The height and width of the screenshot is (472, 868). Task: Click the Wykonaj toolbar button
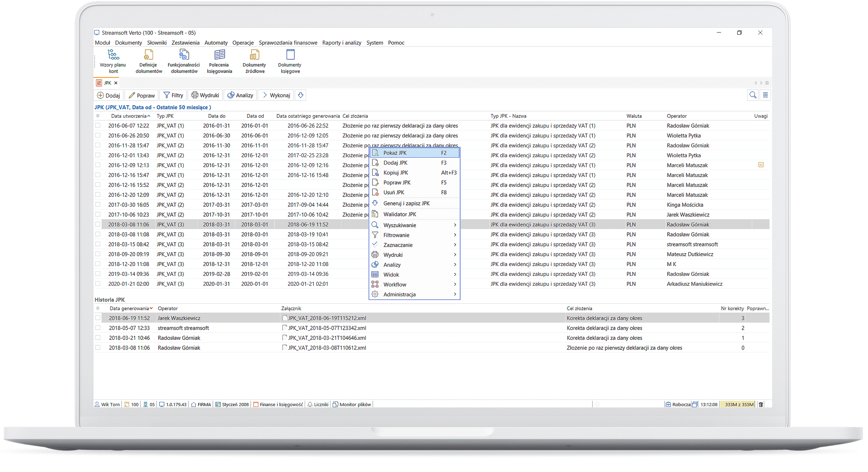(276, 95)
